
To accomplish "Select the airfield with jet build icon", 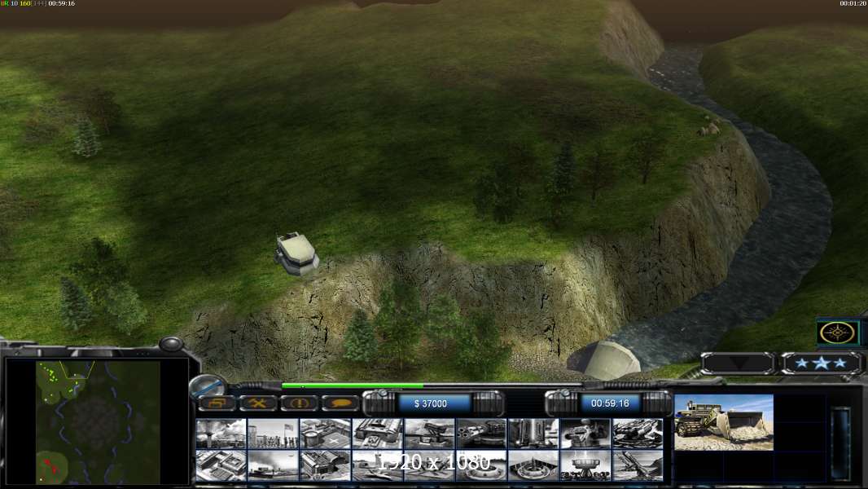I will [377, 465].
